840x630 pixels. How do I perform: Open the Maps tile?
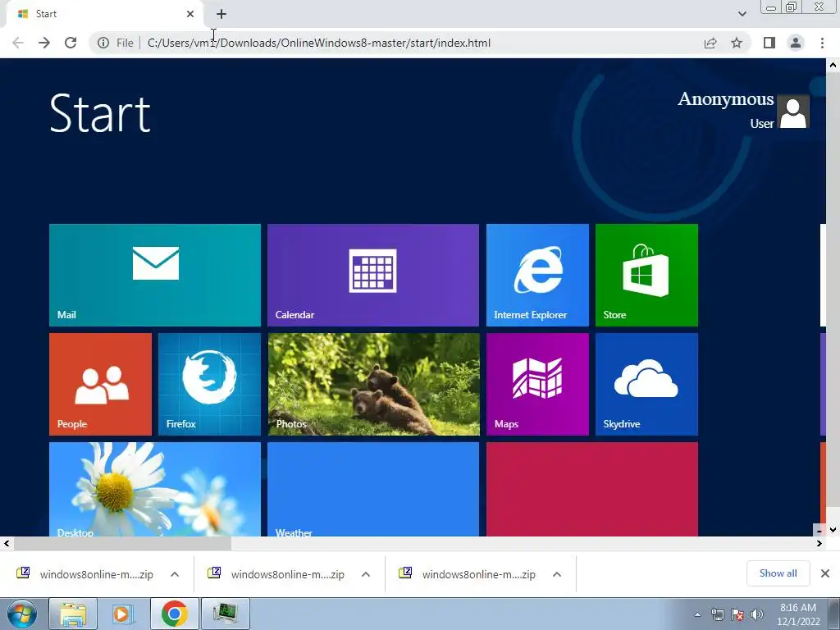point(537,384)
